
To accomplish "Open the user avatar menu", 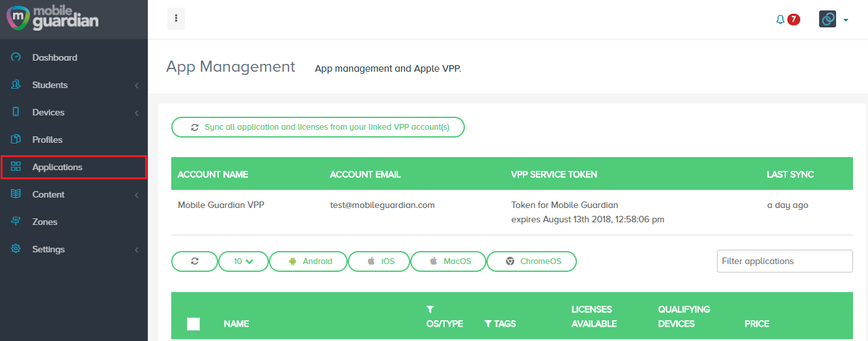I will pos(828,19).
